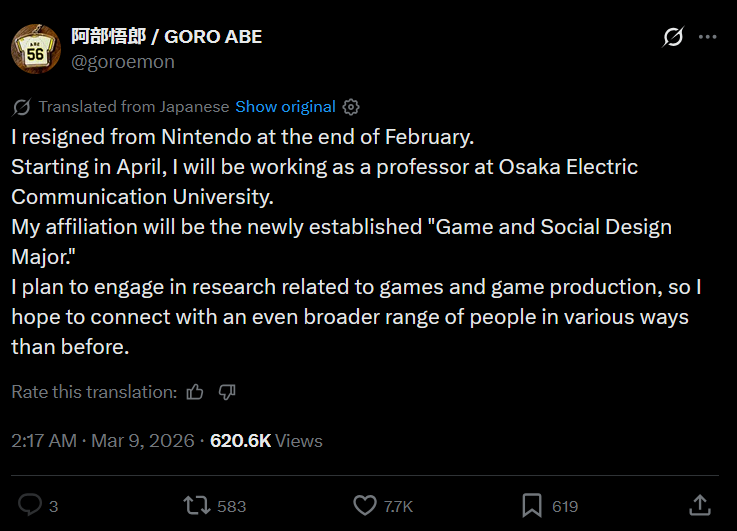Open translation settings gear icon

tap(351, 107)
